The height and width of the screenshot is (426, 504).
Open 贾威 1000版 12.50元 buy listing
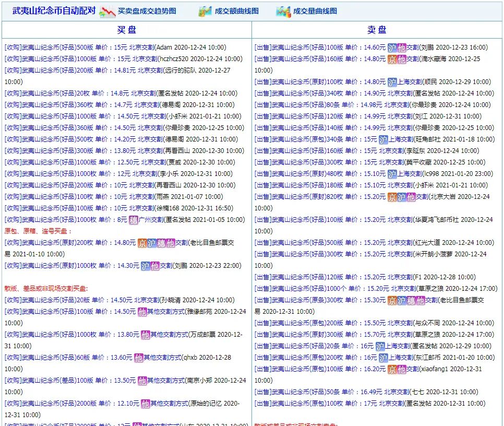(119, 162)
